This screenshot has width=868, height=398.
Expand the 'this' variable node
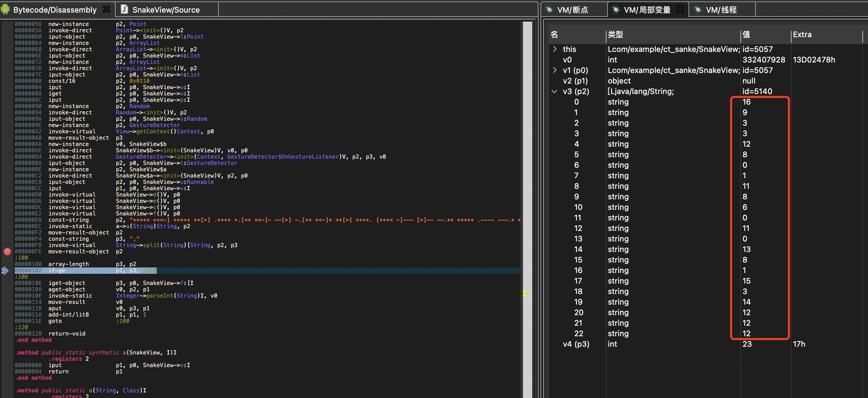point(555,49)
